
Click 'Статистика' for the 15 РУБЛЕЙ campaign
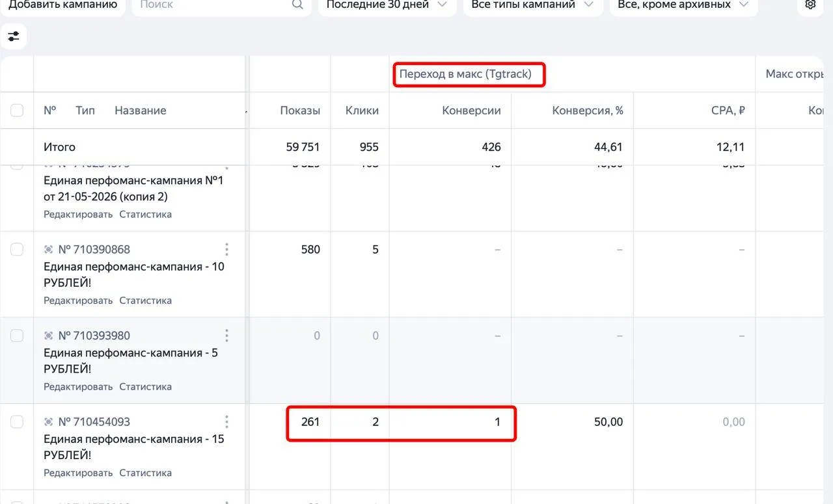[146, 473]
